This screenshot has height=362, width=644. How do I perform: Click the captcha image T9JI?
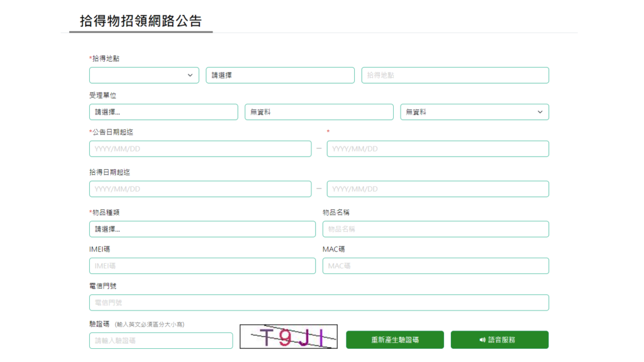tap(289, 337)
